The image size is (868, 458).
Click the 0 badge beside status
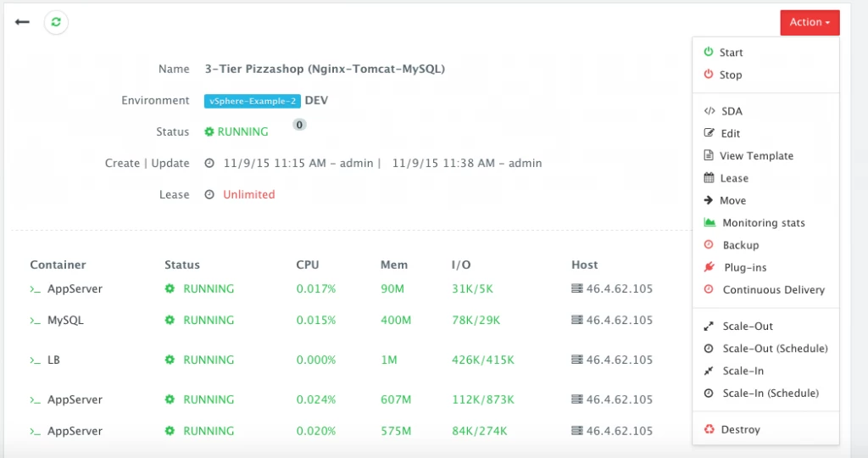point(299,125)
